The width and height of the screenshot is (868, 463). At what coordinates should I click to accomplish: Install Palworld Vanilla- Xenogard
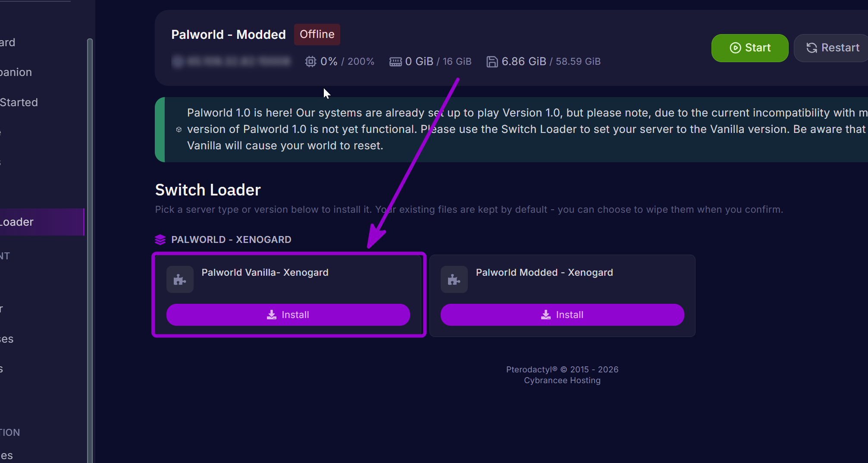(288, 315)
